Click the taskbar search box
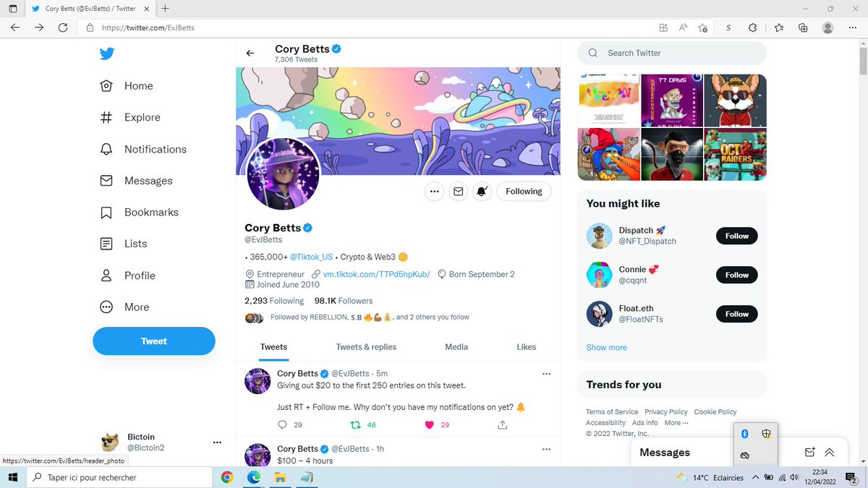This screenshot has height=488, width=868. 121,477
